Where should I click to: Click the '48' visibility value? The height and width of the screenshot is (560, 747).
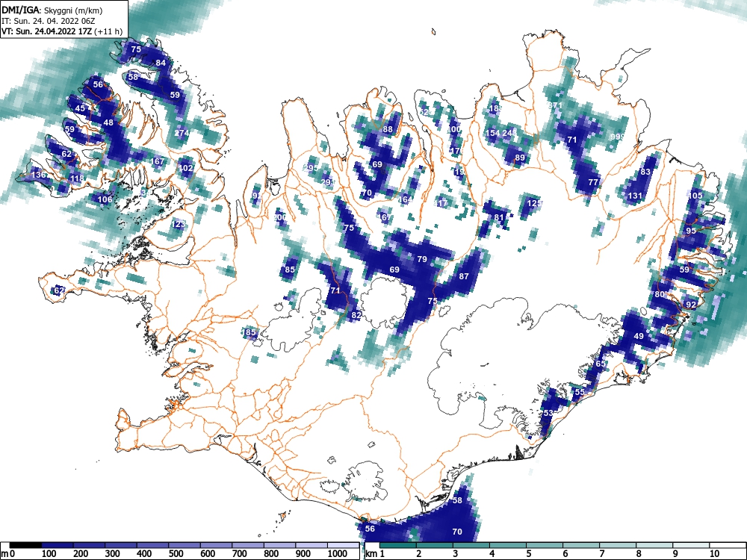(x=108, y=122)
